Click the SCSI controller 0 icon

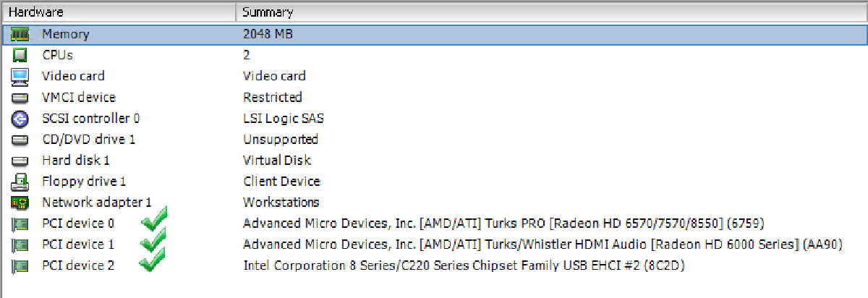tap(20, 118)
